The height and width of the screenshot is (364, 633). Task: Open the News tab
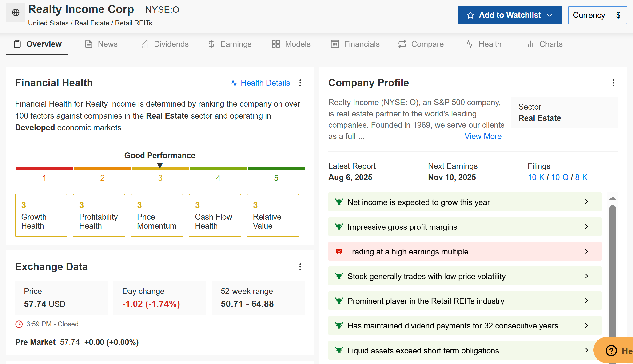(101, 44)
